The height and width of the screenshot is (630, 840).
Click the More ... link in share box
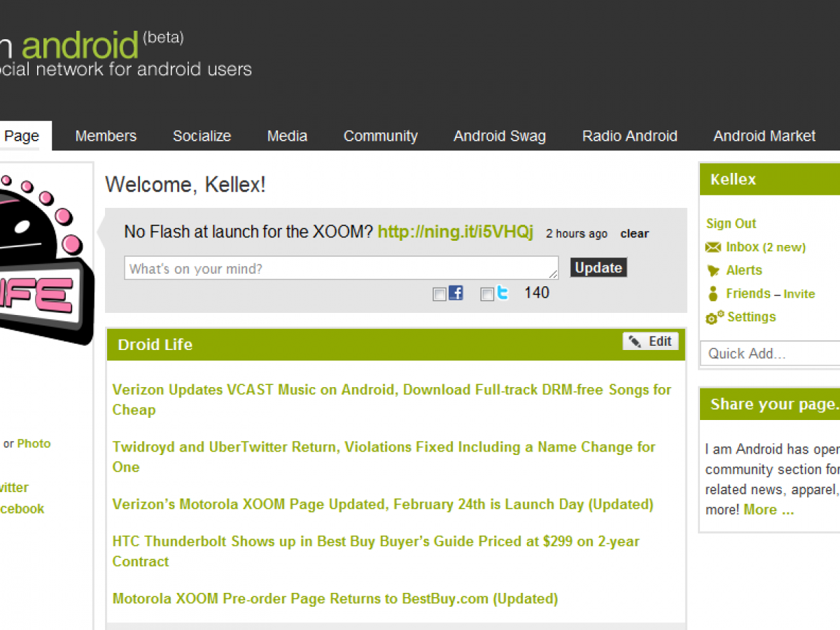(769, 510)
